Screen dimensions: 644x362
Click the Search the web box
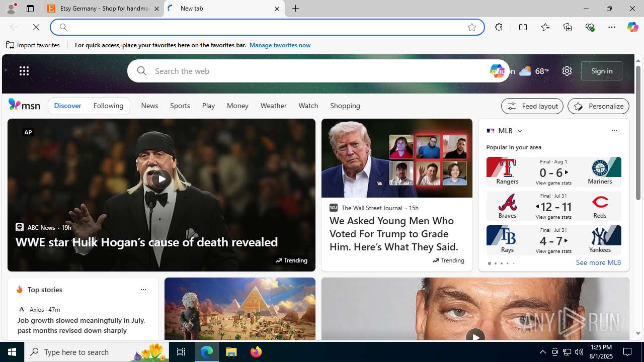click(x=318, y=71)
